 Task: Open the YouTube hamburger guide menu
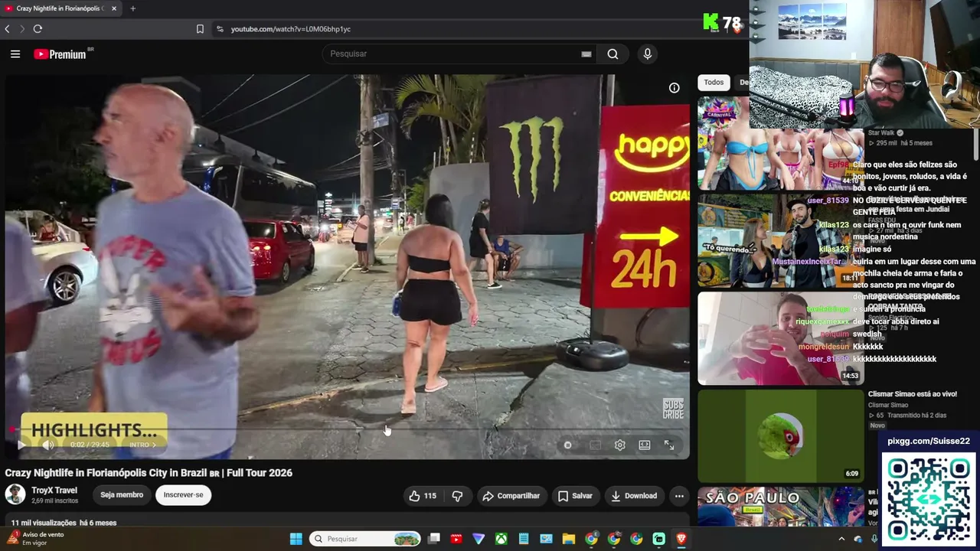point(15,54)
